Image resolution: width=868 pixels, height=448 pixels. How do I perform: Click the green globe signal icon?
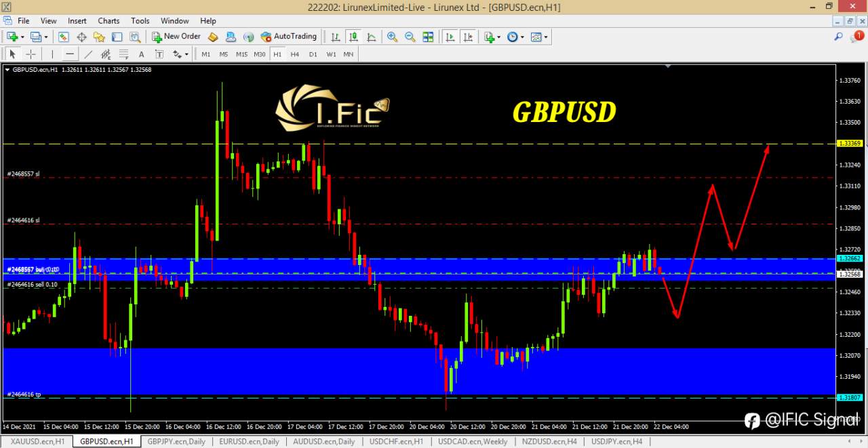[248, 37]
